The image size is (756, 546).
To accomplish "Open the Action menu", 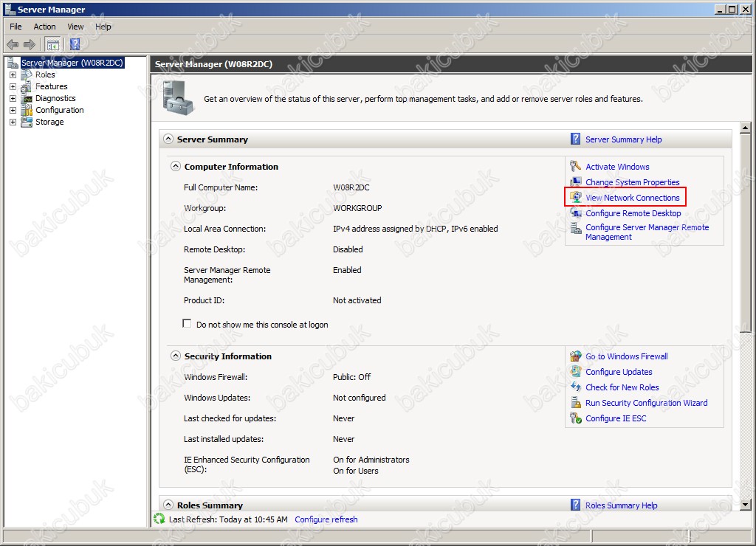I will pyautogui.click(x=44, y=27).
